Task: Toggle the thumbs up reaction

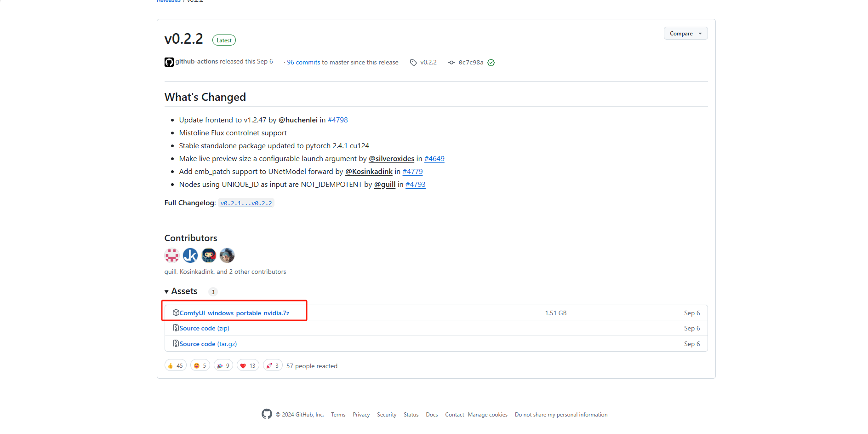Action: click(175, 366)
